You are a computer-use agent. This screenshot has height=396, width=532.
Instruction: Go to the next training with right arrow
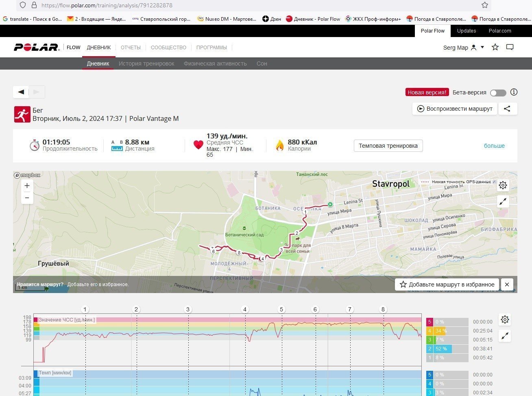point(37,92)
